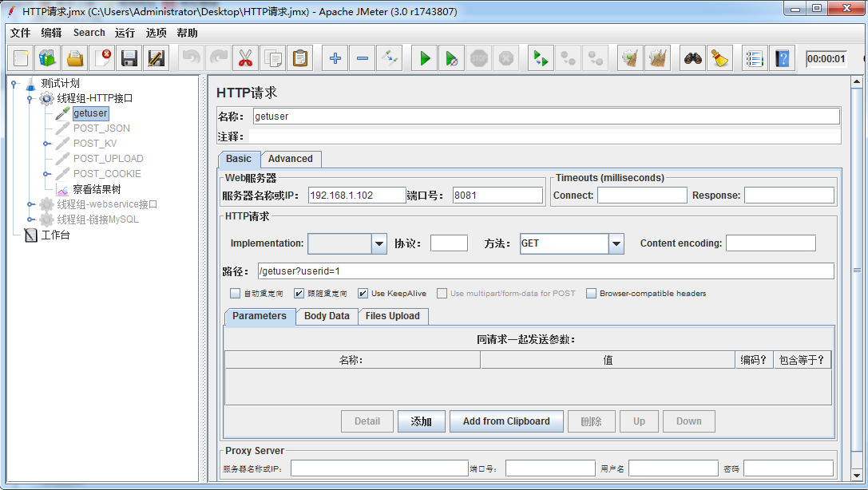Start the test with green play icon

pos(425,58)
